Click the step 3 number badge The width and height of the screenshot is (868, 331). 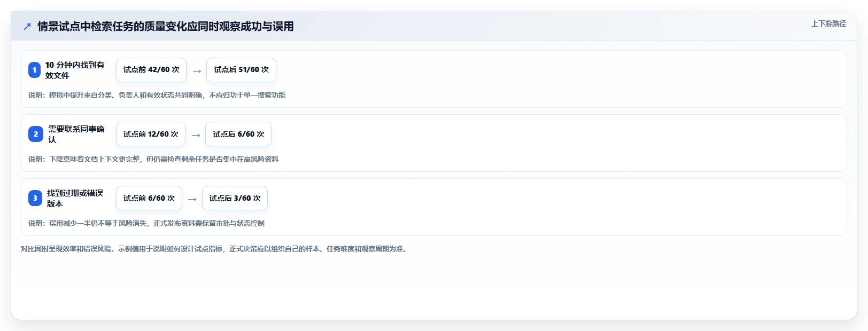pos(35,198)
